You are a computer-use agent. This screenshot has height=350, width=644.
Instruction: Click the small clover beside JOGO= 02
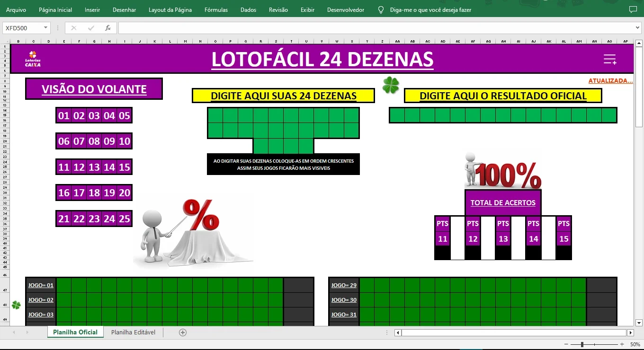tap(16, 305)
